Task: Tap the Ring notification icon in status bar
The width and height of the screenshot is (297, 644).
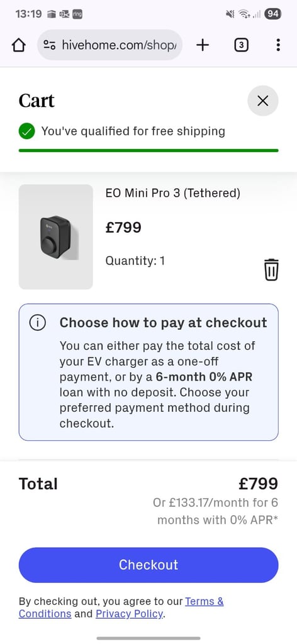Action: point(77,14)
